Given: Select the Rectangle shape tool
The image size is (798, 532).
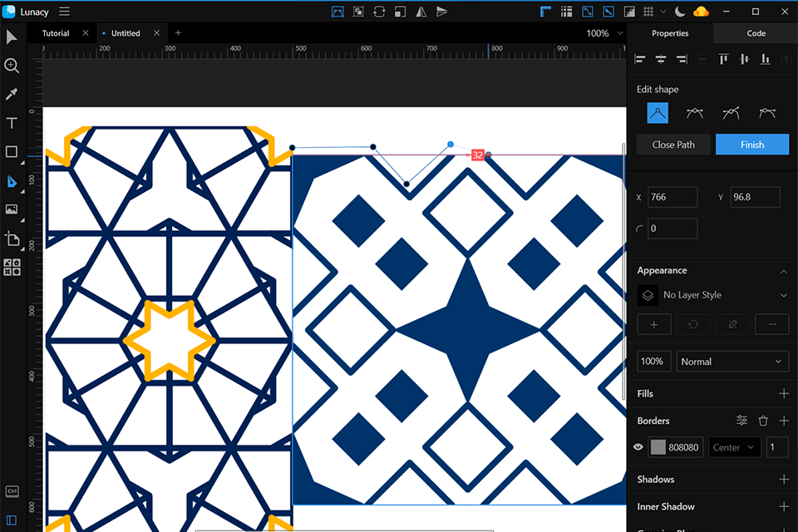Looking at the screenshot, I should (12, 152).
